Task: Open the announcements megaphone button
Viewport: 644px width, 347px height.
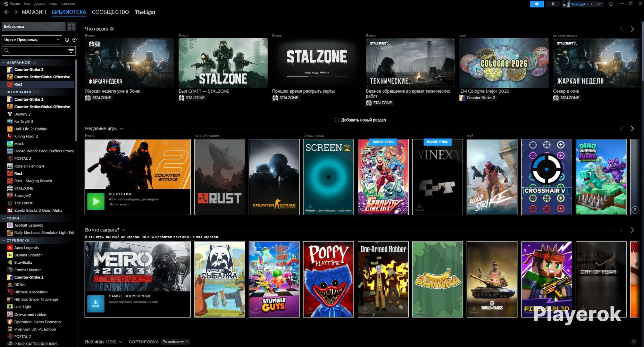Action: pyautogui.click(x=537, y=4)
